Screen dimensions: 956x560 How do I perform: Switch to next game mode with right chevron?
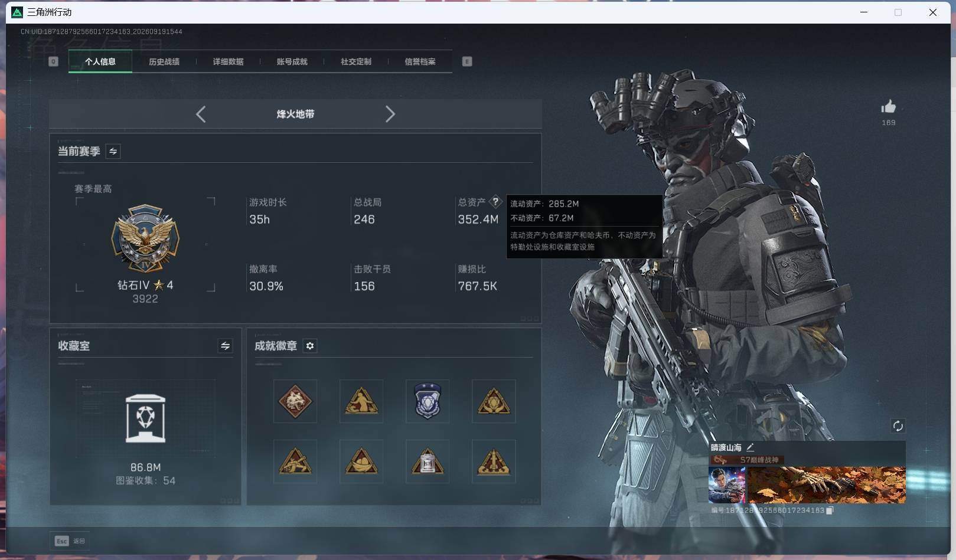click(390, 114)
